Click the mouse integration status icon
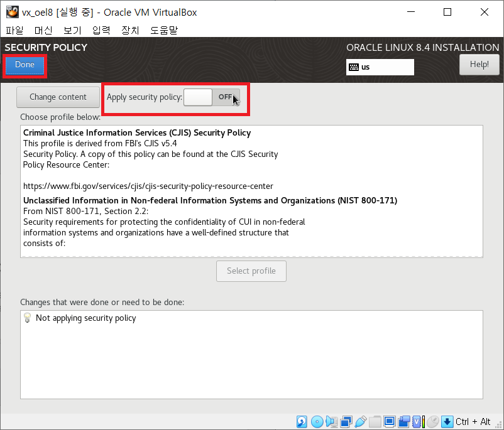 433,422
